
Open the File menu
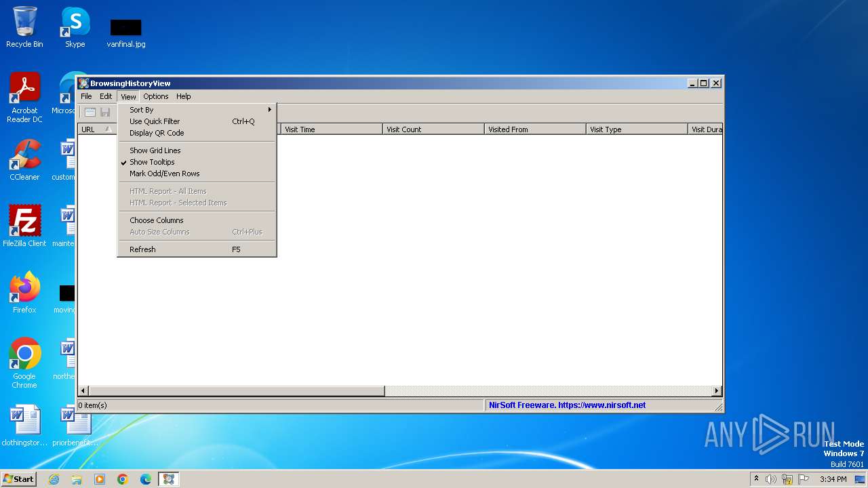point(86,96)
